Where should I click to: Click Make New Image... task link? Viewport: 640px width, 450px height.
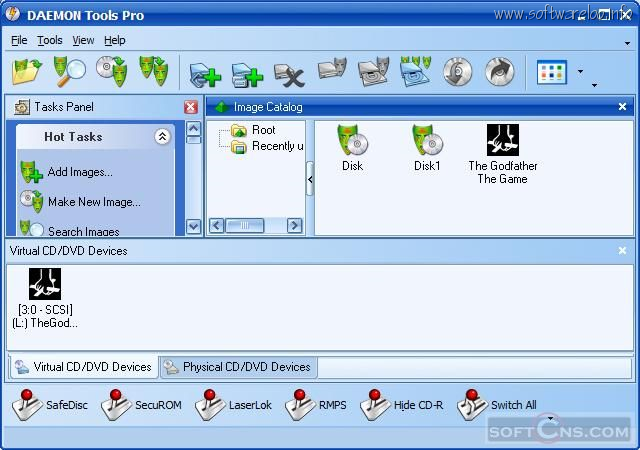click(x=94, y=202)
